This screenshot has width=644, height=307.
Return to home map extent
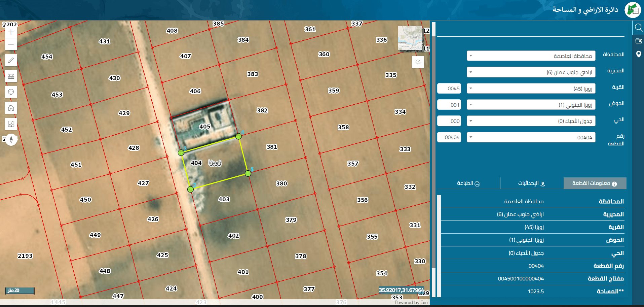11,108
